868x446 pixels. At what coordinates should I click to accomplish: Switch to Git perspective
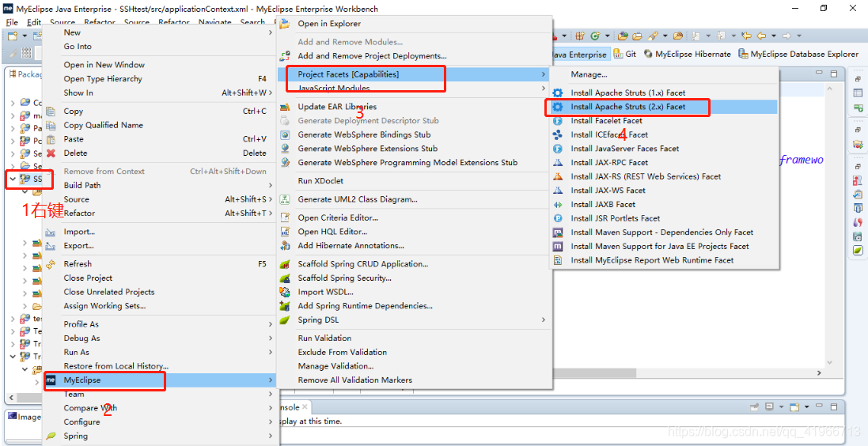pos(625,55)
